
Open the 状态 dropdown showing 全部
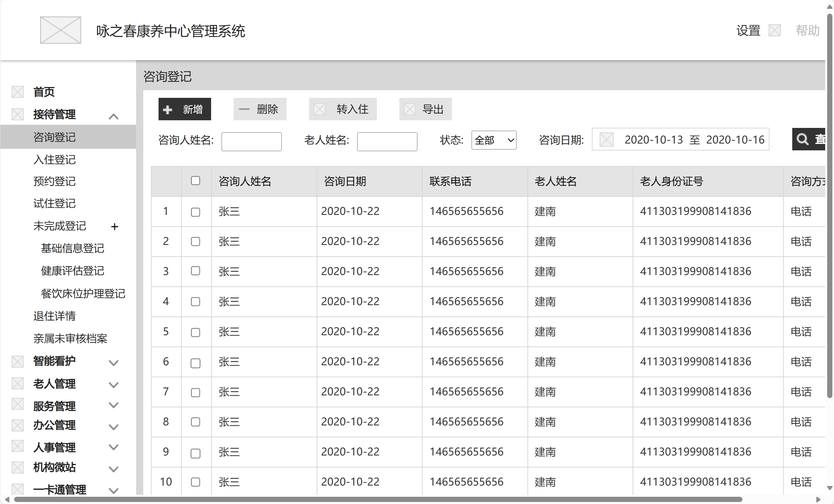click(494, 140)
